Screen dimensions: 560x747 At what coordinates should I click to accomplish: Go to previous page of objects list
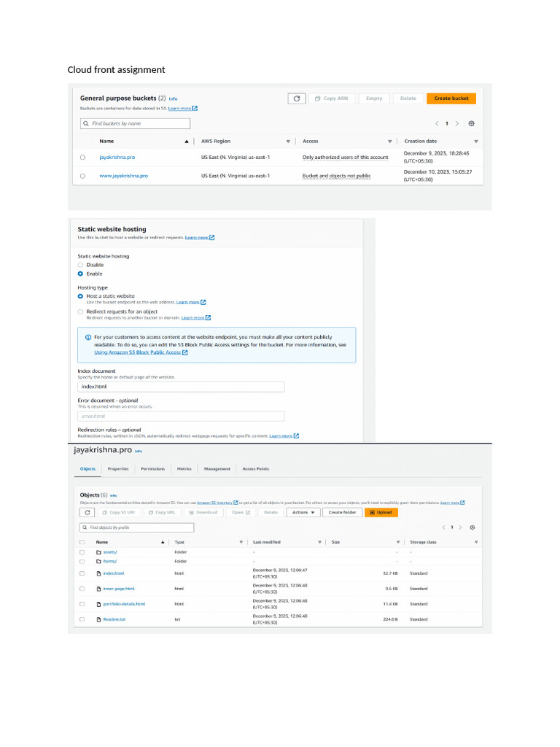[x=444, y=527]
